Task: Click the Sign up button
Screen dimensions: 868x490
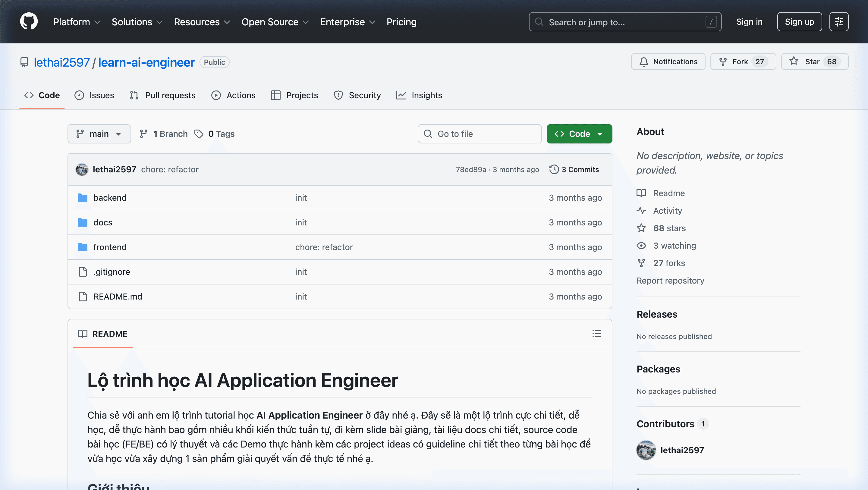Action: 799,22
